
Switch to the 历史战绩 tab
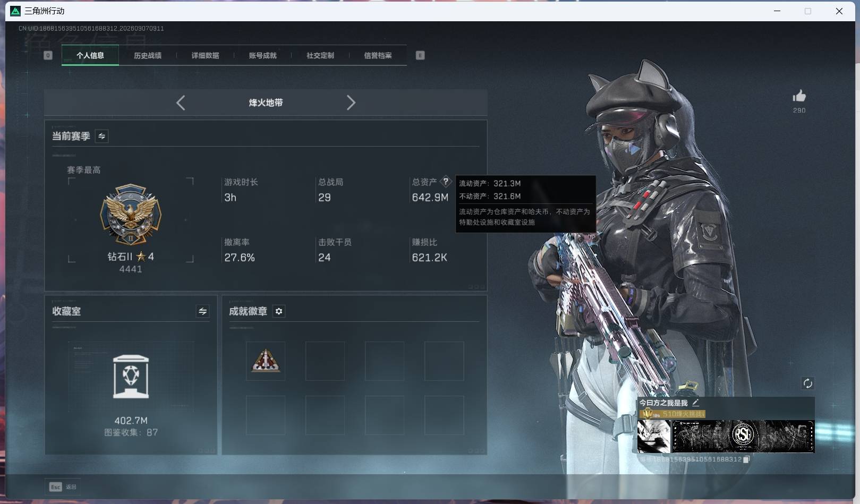148,55
